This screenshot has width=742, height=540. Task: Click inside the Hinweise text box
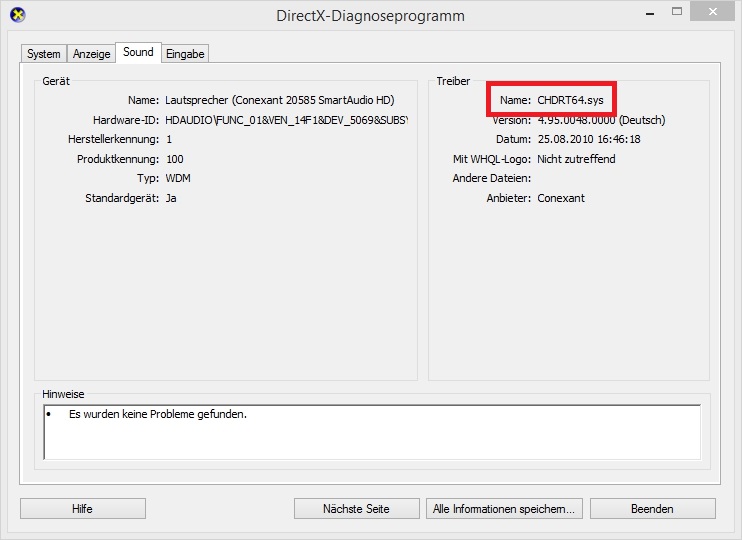(x=372, y=432)
